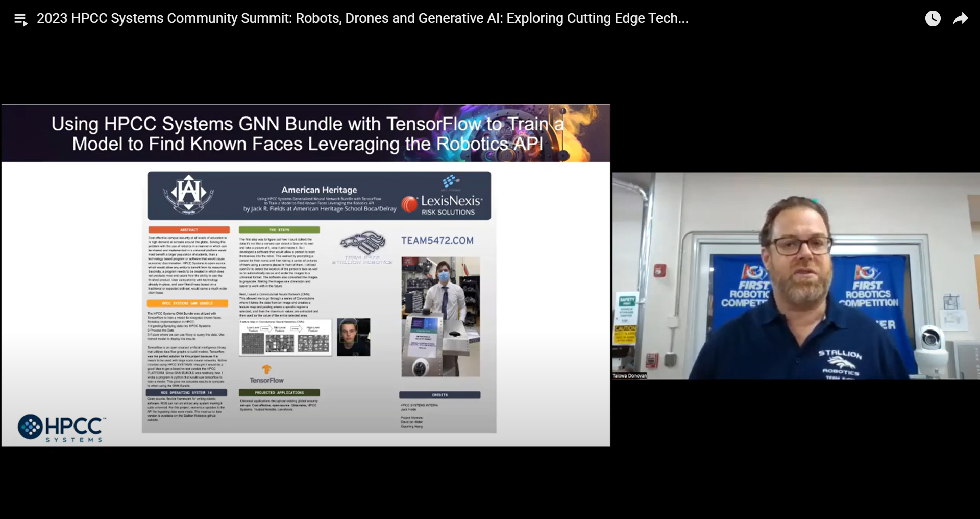Screen dimensions: 980x519
Task: Click the Abstract section header on the poster
Action: 189,230
